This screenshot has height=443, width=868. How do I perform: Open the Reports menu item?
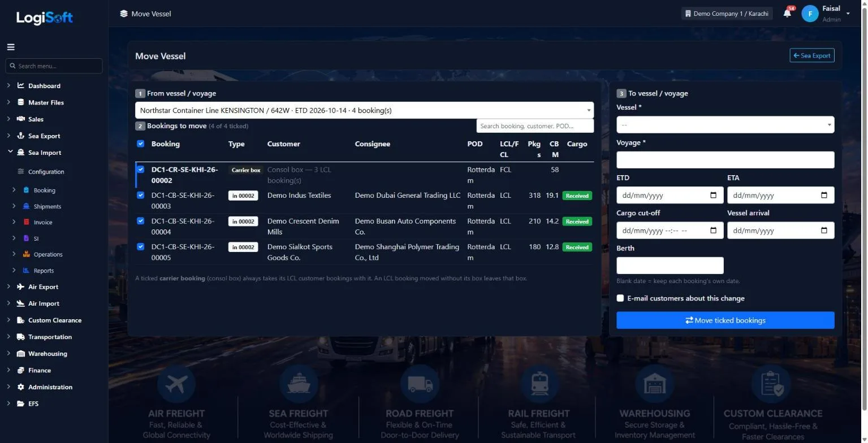click(x=44, y=271)
